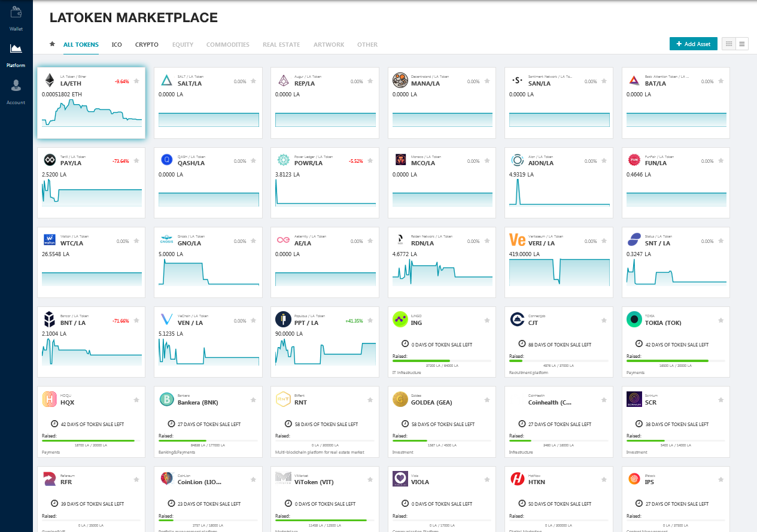This screenshot has height=532, width=757.
Task: Open the Account profile icon
Action: click(x=16, y=86)
